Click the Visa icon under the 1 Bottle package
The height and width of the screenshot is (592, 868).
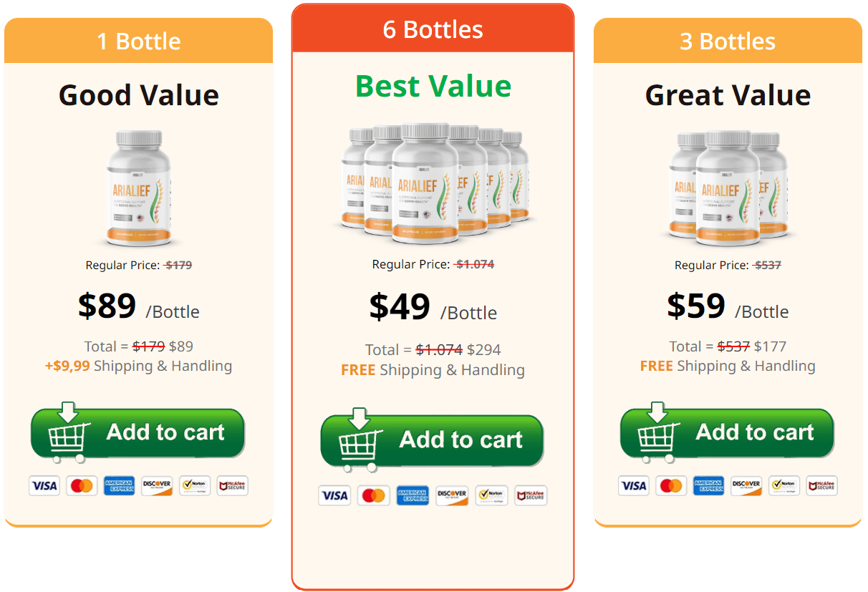[44, 485]
